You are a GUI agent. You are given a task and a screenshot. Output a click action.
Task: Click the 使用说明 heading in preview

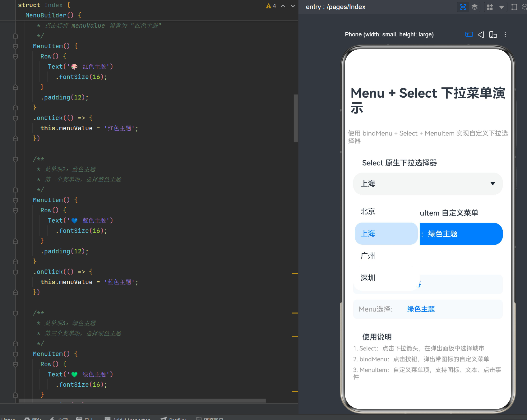377,337
